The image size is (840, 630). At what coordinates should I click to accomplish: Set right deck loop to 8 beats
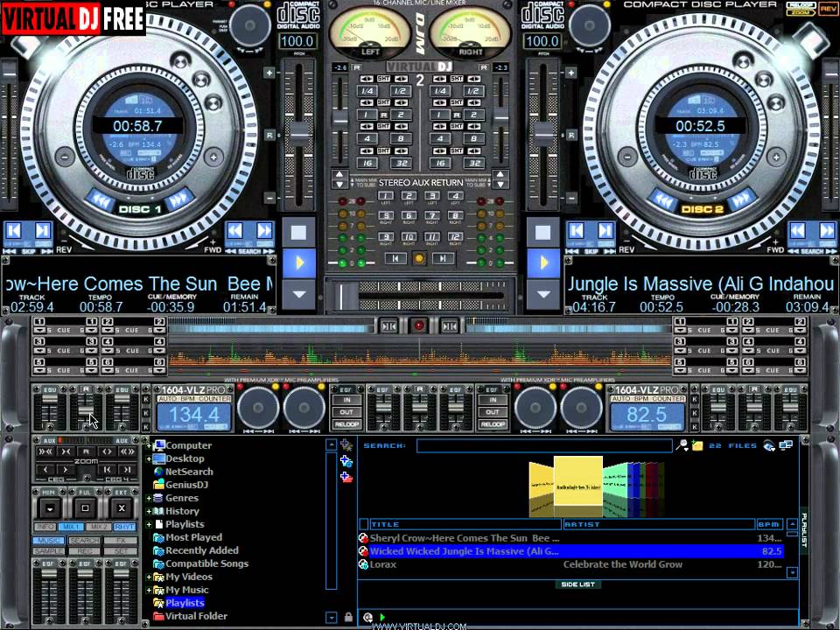(x=473, y=139)
